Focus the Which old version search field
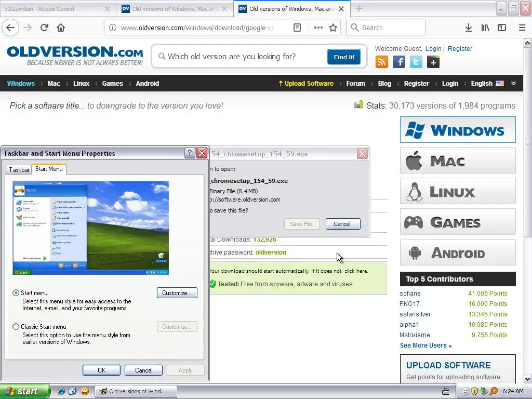Screen dimensions: 532x399 tap(241, 57)
